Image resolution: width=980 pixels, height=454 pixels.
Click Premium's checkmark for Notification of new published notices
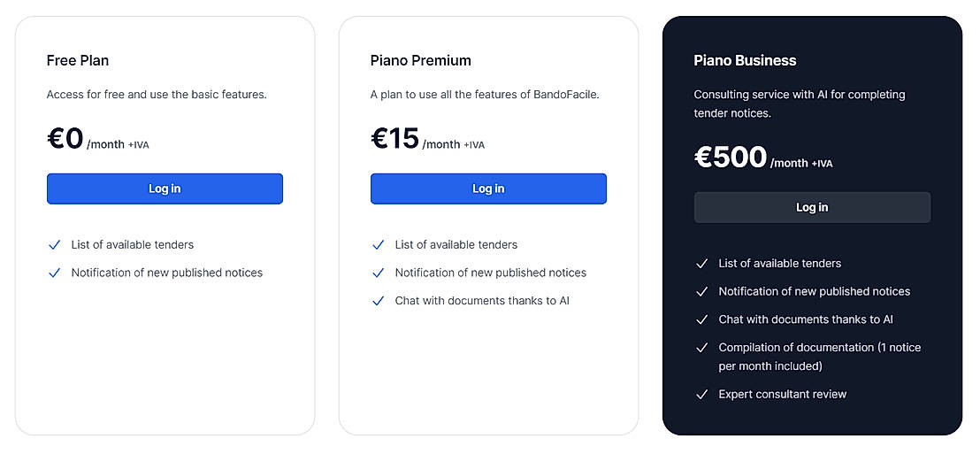[379, 273]
